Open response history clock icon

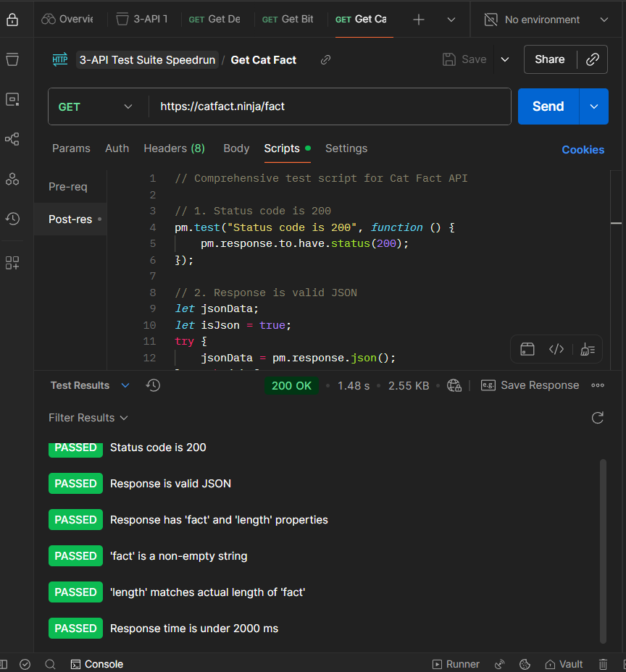pyautogui.click(x=153, y=385)
